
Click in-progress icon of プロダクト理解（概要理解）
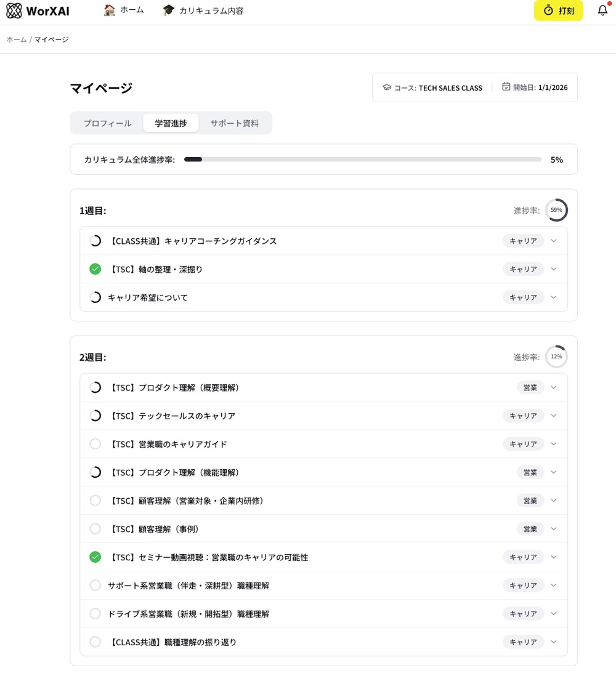[95, 387]
